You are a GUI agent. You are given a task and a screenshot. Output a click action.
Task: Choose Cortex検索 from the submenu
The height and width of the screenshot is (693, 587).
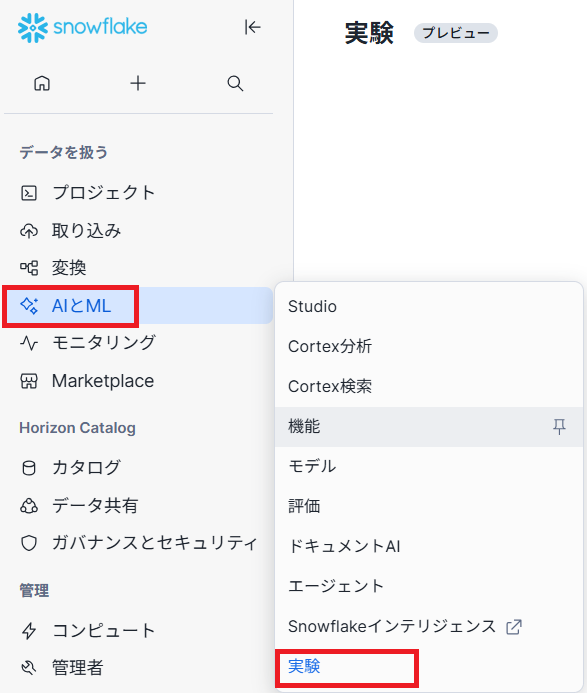(x=429, y=387)
